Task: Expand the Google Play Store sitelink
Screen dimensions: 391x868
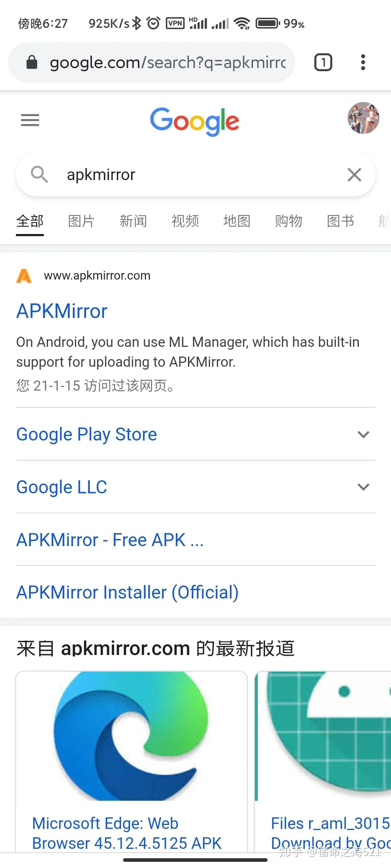Action: [363, 434]
